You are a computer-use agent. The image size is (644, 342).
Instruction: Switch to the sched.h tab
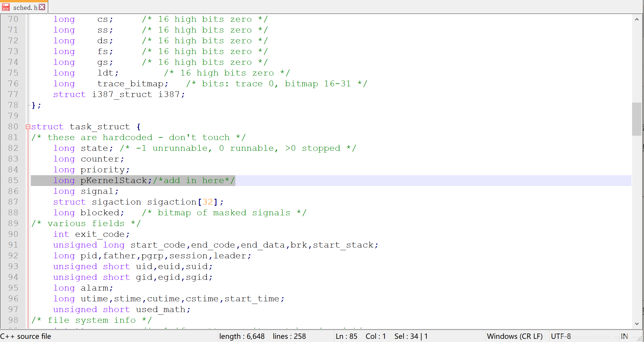click(x=25, y=8)
